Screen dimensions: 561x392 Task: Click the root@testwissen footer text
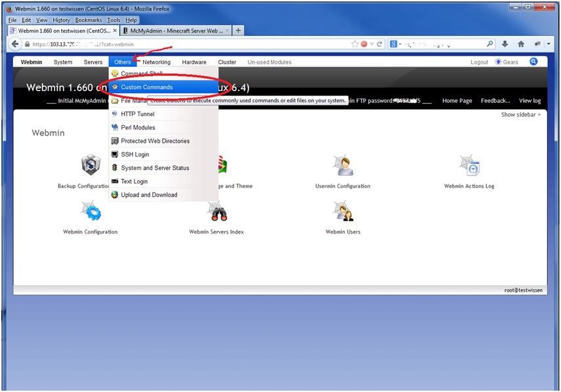pyautogui.click(x=523, y=290)
